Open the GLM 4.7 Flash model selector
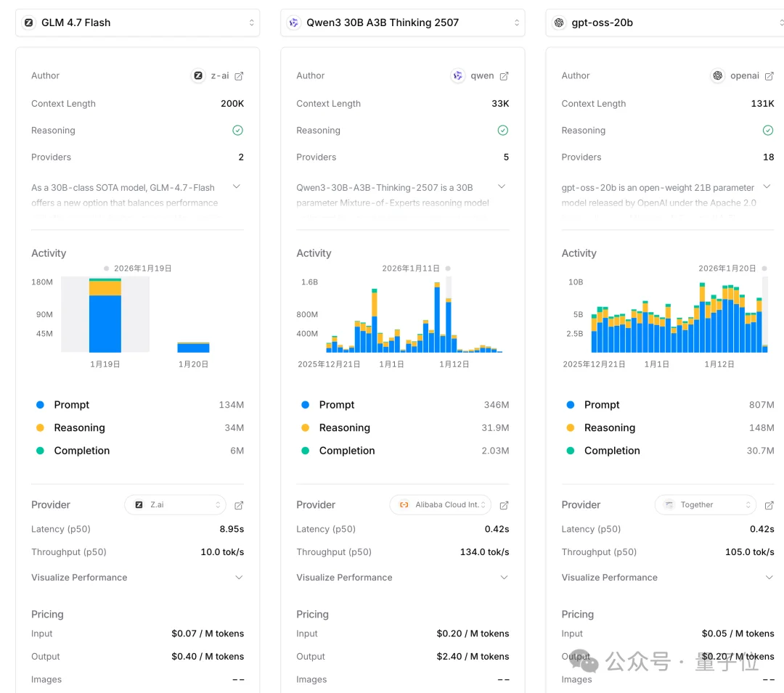784x693 pixels. point(138,22)
